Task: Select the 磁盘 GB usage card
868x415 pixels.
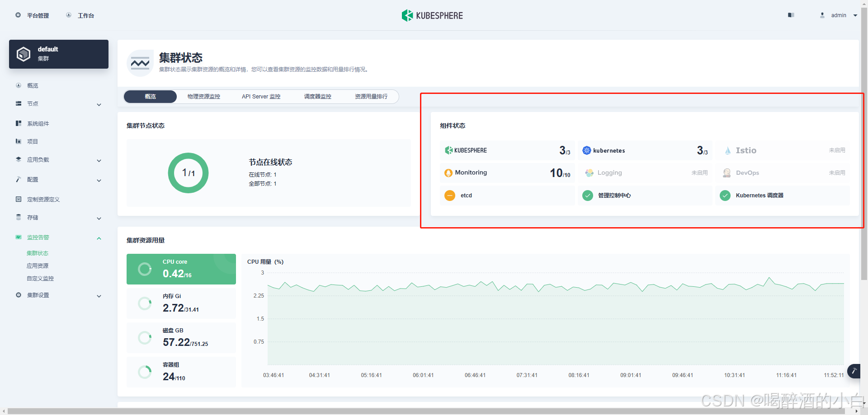Action: 181,338
